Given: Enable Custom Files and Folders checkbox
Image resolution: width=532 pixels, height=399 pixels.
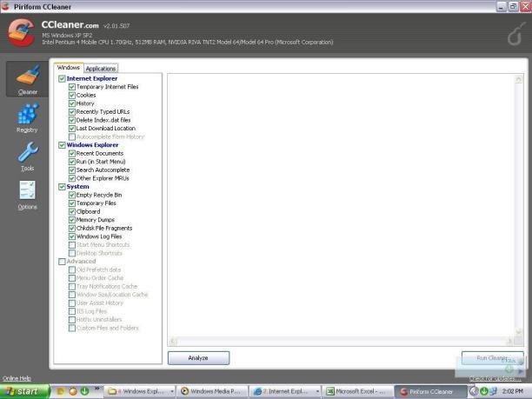Looking at the screenshot, I should coord(72,328).
